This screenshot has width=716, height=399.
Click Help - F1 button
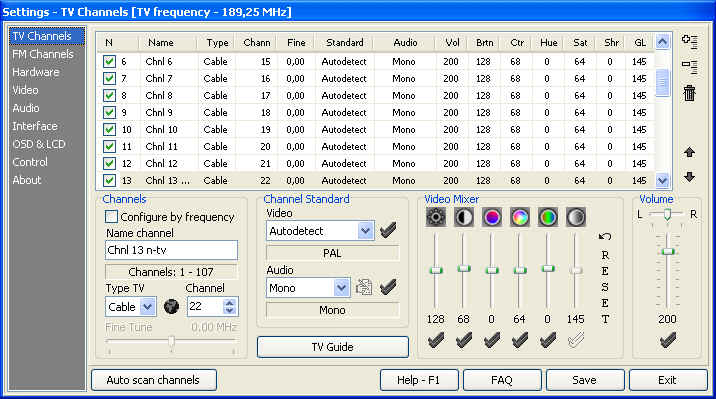click(419, 380)
